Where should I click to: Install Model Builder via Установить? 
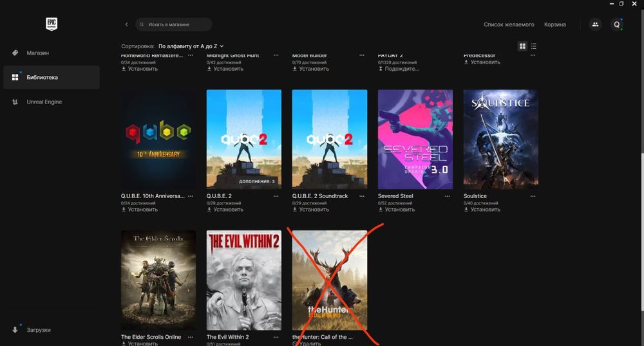coord(311,69)
